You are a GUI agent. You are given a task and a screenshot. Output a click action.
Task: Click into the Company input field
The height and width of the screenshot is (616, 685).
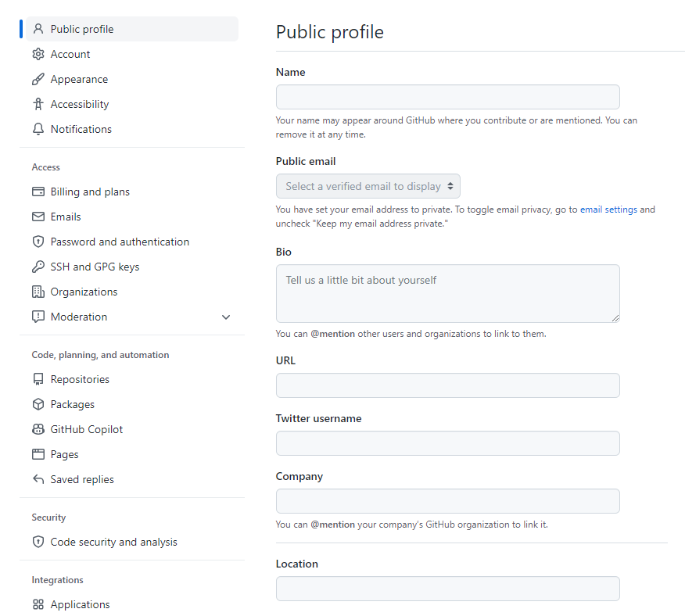[447, 501]
